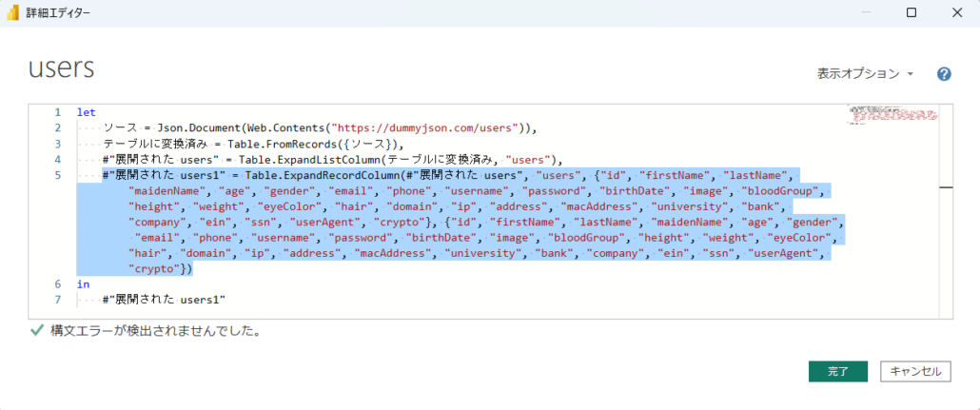Maximize the 詳細エディター window
Screen dimensions: 980x410
click(911, 13)
